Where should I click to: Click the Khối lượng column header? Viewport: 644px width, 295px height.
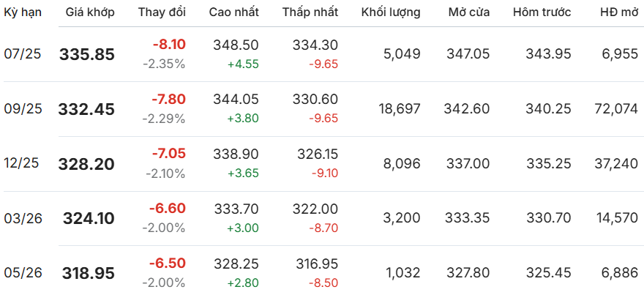(391, 12)
